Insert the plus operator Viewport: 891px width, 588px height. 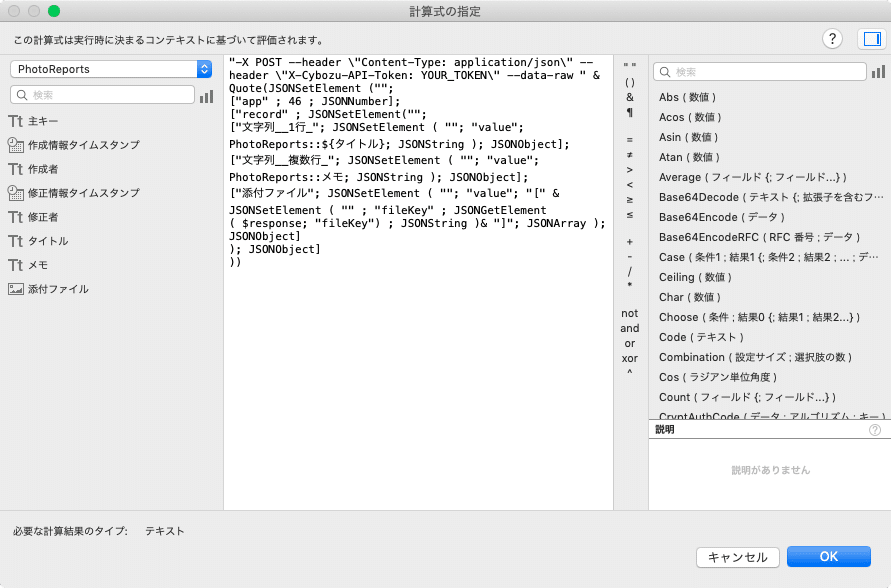(x=630, y=242)
